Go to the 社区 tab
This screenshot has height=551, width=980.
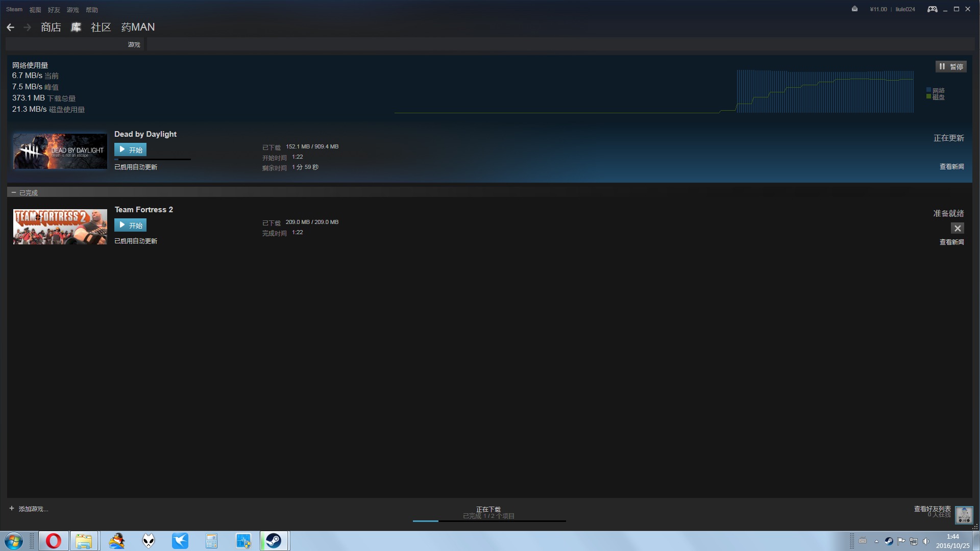pos(101,28)
